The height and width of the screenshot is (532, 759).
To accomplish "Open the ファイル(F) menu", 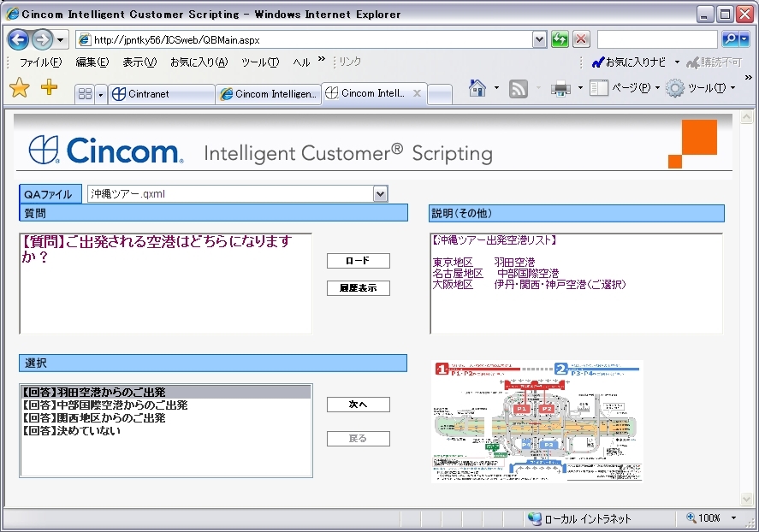I will pyautogui.click(x=41, y=62).
